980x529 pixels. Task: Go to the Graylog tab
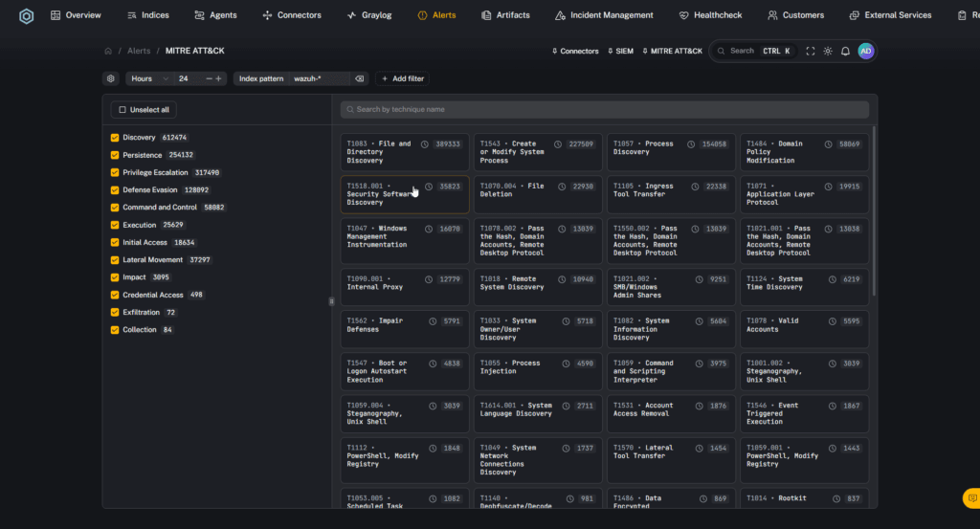pos(369,15)
